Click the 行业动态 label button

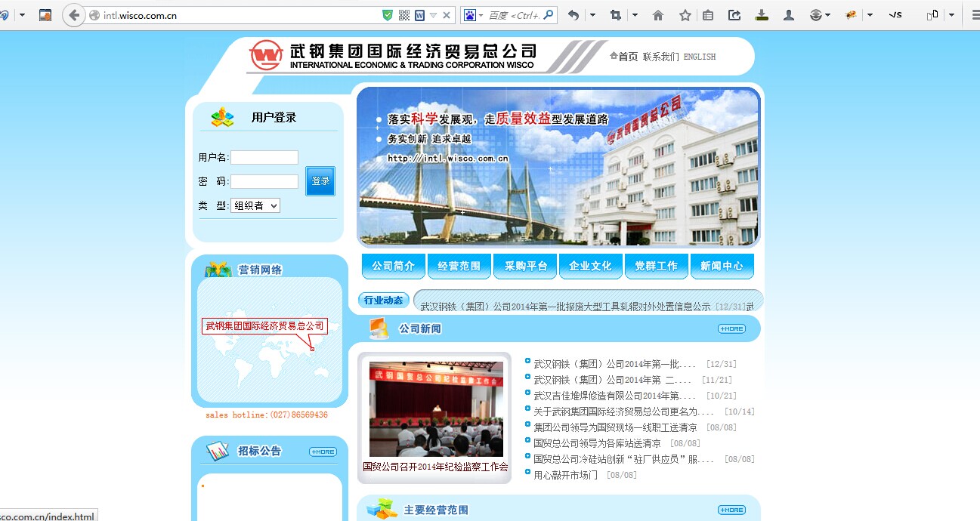384,300
